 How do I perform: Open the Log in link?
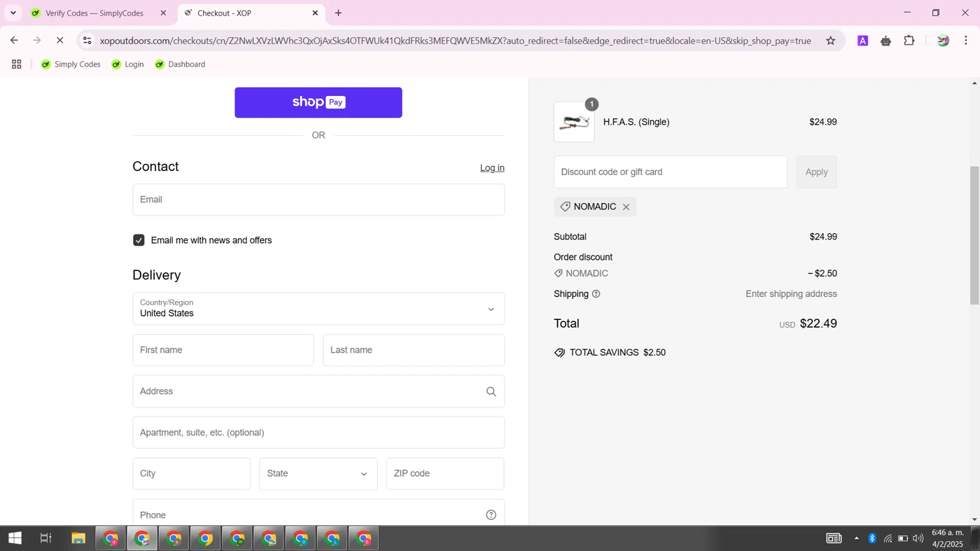(x=492, y=168)
